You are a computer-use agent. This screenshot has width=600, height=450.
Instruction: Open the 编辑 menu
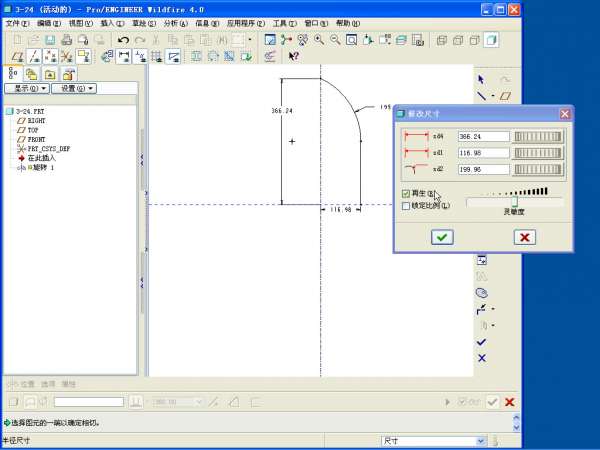click(x=49, y=23)
